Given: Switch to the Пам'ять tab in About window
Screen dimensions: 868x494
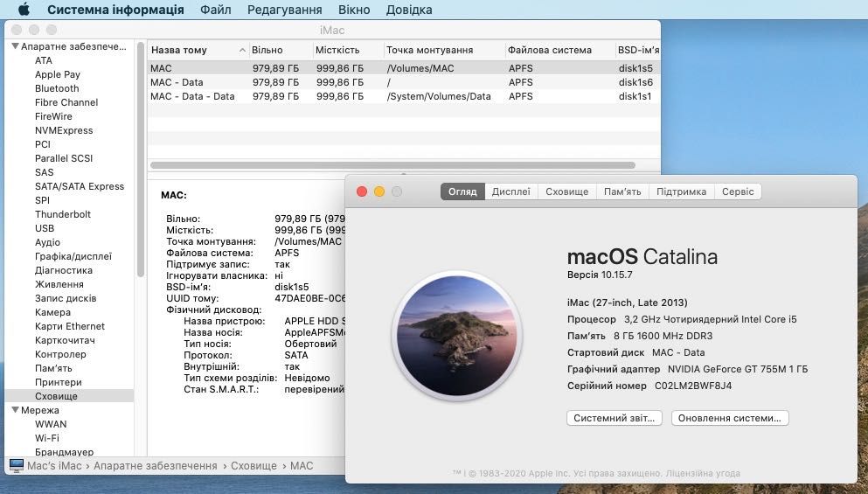Looking at the screenshot, I should point(622,191).
